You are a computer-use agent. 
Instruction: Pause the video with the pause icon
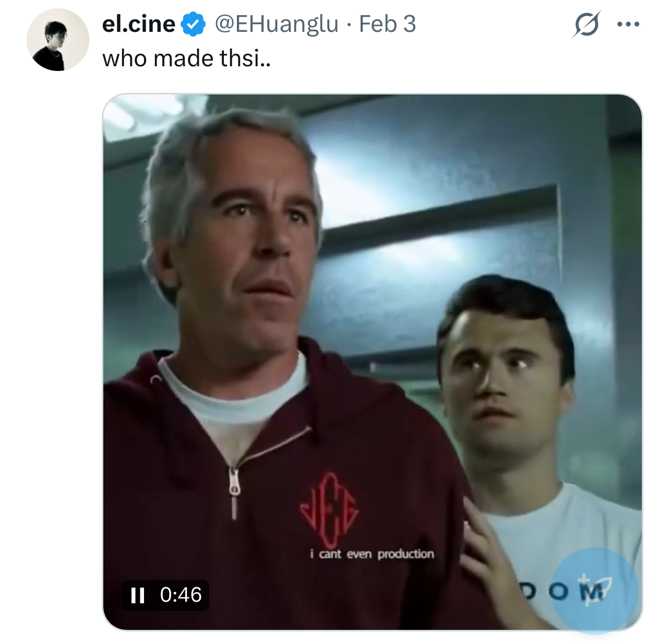click(138, 595)
